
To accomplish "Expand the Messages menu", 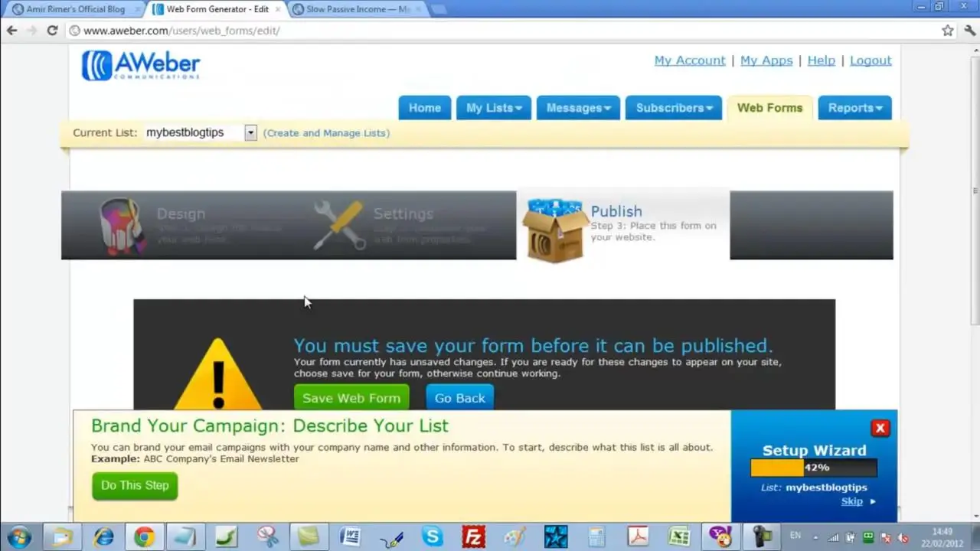I will tap(578, 108).
